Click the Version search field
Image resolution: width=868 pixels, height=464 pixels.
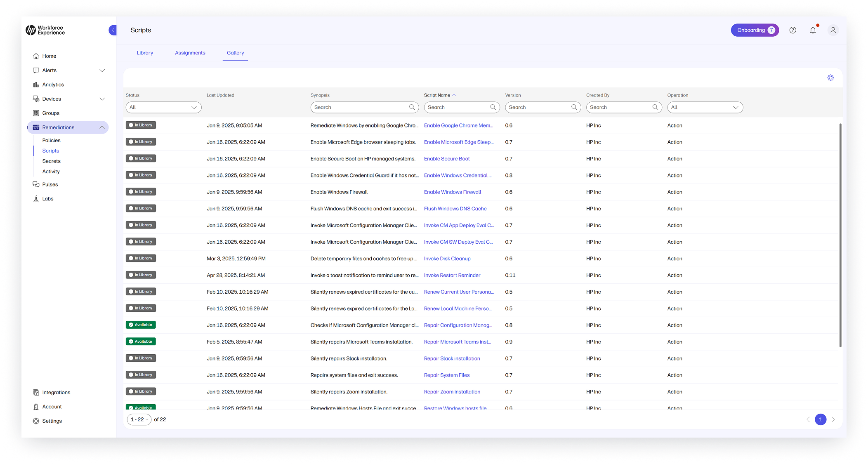click(543, 107)
